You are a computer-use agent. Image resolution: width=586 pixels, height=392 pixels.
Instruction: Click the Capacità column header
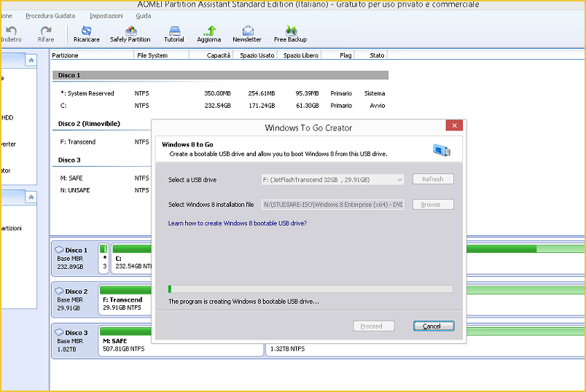[x=211, y=55]
